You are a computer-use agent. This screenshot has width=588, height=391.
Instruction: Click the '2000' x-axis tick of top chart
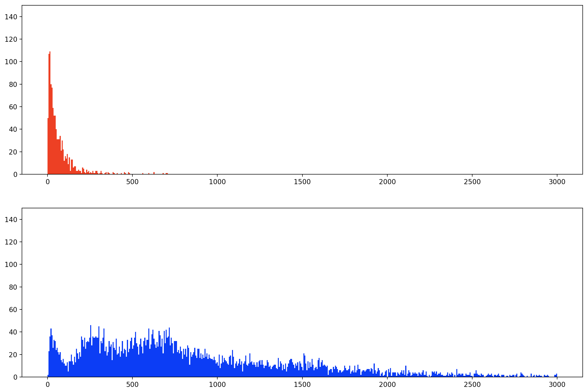point(387,182)
